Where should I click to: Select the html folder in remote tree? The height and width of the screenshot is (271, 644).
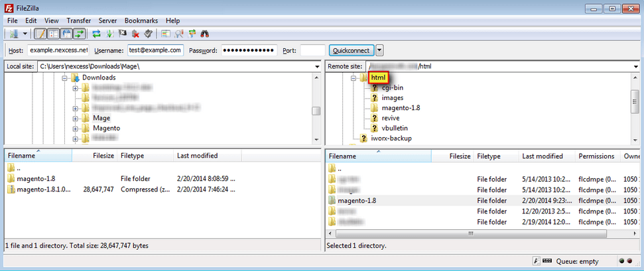[377, 78]
